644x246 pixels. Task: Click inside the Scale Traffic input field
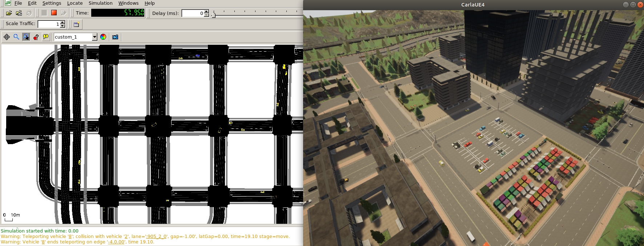(48, 24)
